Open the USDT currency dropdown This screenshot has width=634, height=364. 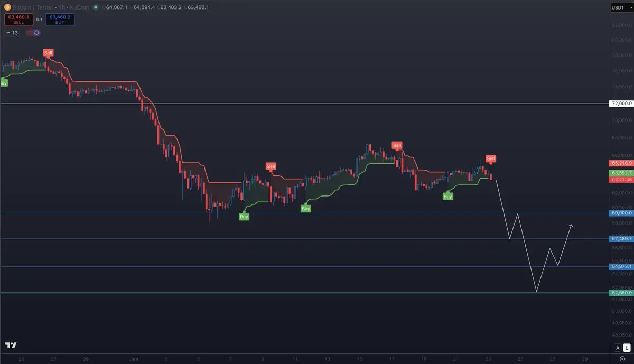(x=621, y=7)
